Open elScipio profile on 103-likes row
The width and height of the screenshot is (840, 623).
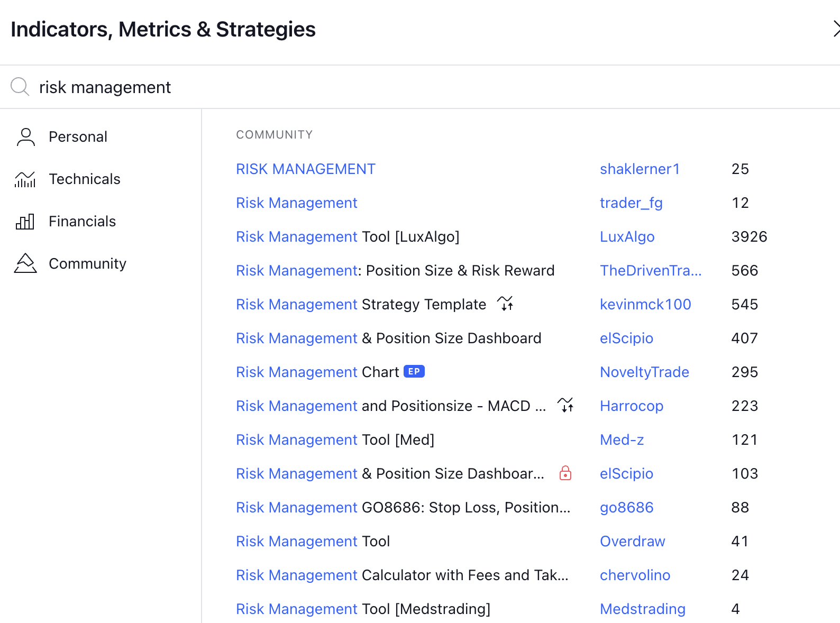[x=626, y=473]
